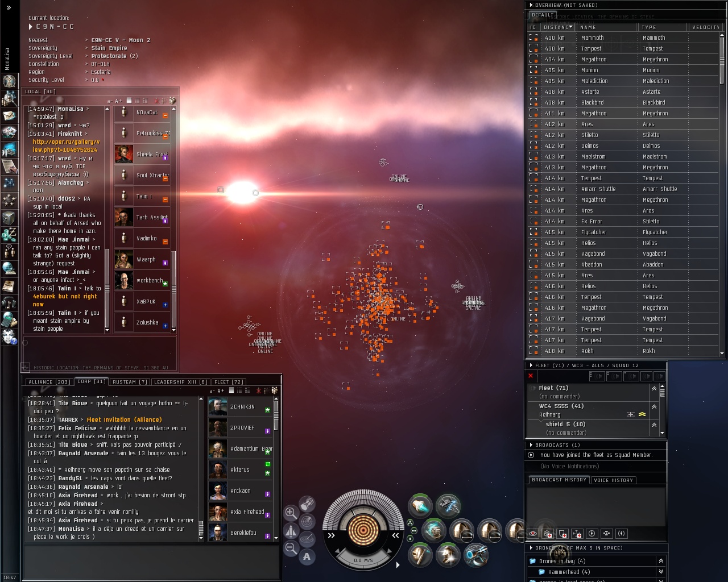Click the HUD zoom in magnifier
Image resolution: width=728 pixels, height=582 pixels.
291,513
